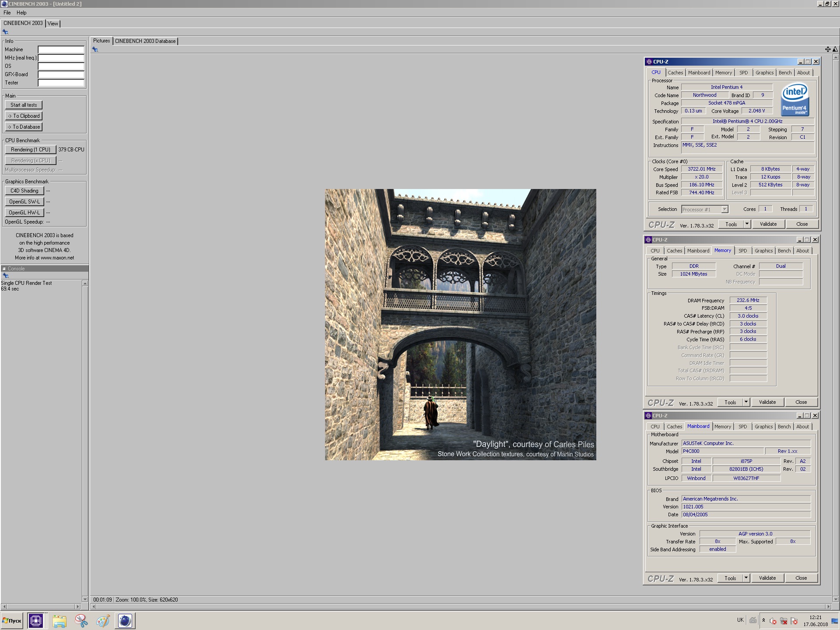This screenshot has width=840, height=630.
Task: Open the Tools dropdown arrow in the Memory tab window
Action: click(x=746, y=402)
